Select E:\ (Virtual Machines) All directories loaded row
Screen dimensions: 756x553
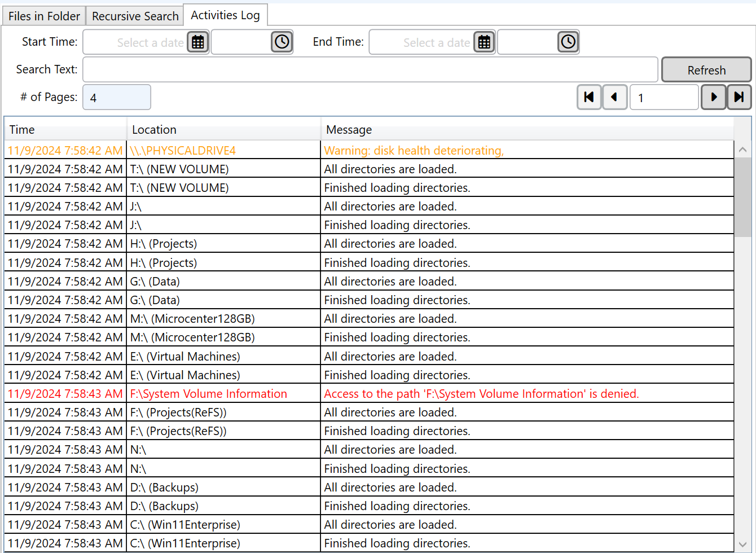[x=369, y=356]
